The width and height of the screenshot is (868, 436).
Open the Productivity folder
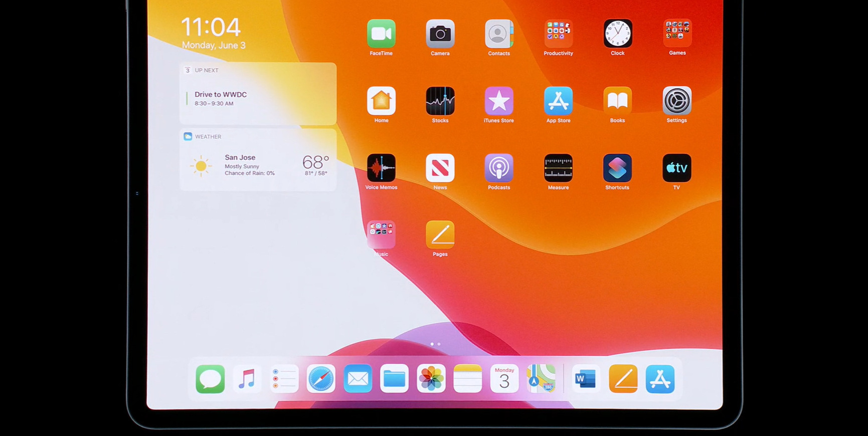pyautogui.click(x=558, y=34)
